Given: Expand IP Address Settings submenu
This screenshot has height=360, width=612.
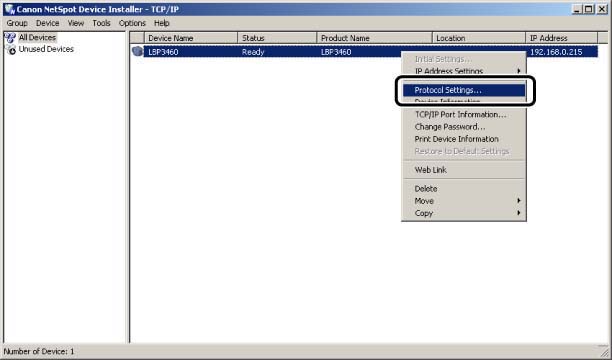Looking at the screenshot, I should [464, 71].
